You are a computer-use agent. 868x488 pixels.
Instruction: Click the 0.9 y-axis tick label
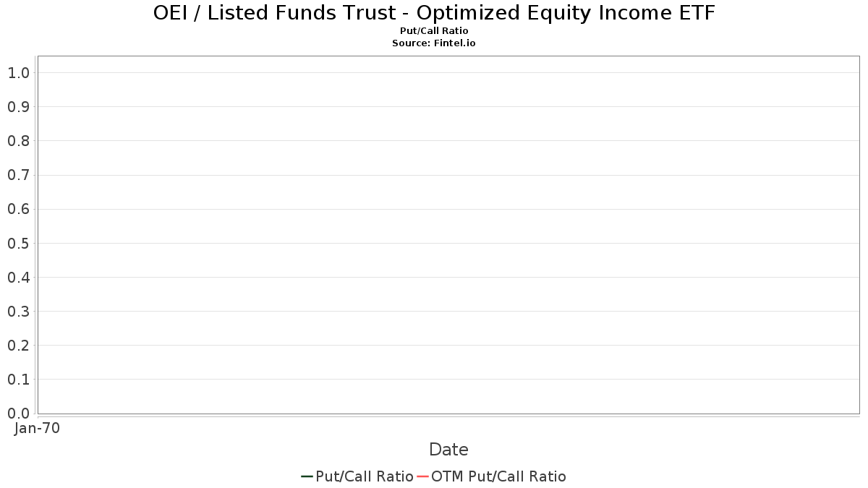pyautogui.click(x=18, y=107)
